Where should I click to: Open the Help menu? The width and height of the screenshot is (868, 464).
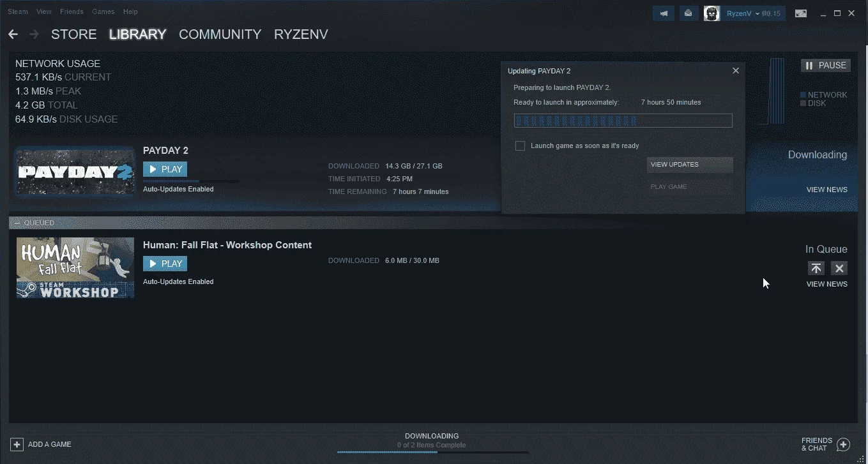coord(130,11)
